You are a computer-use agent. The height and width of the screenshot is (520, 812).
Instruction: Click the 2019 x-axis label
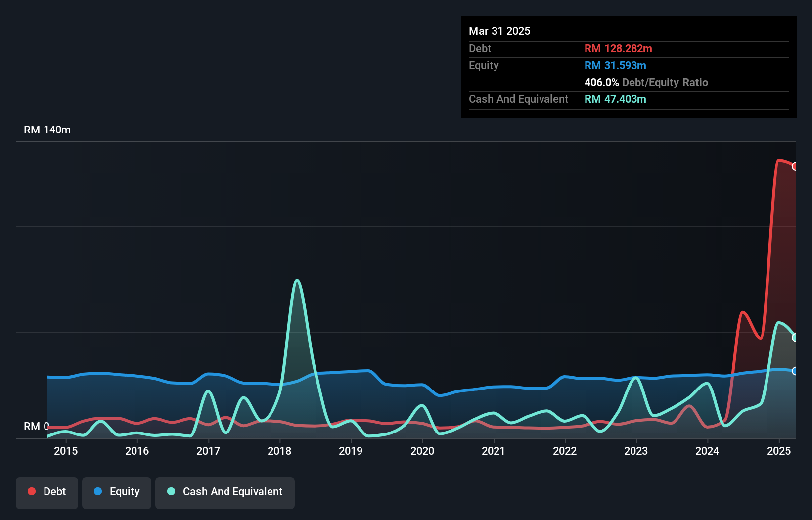351,451
